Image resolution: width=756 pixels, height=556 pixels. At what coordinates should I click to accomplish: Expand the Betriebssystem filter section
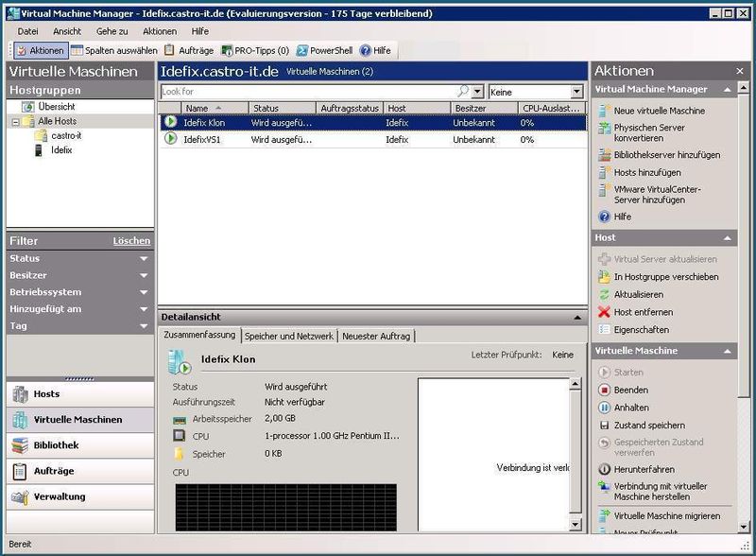coord(144,292)
